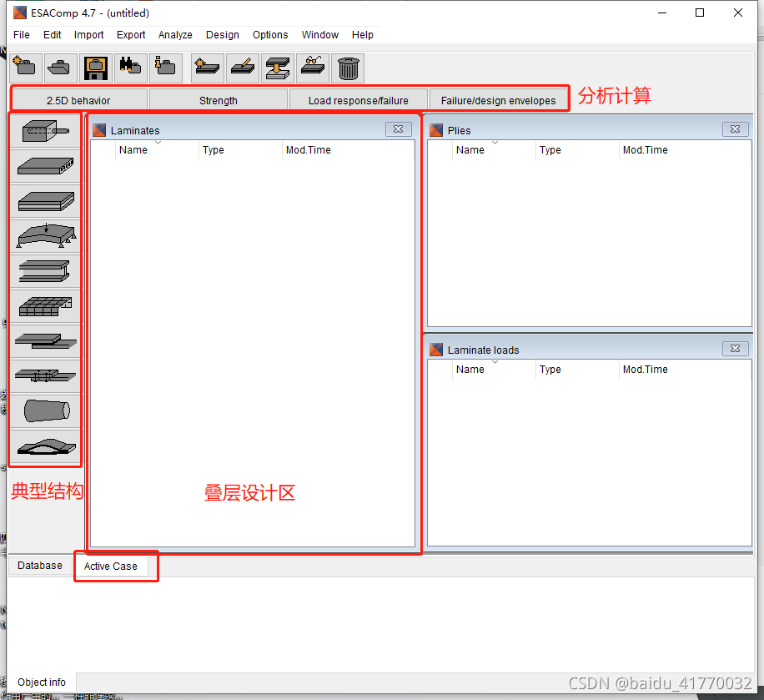Close the Laminates panel

pos(398,129)
